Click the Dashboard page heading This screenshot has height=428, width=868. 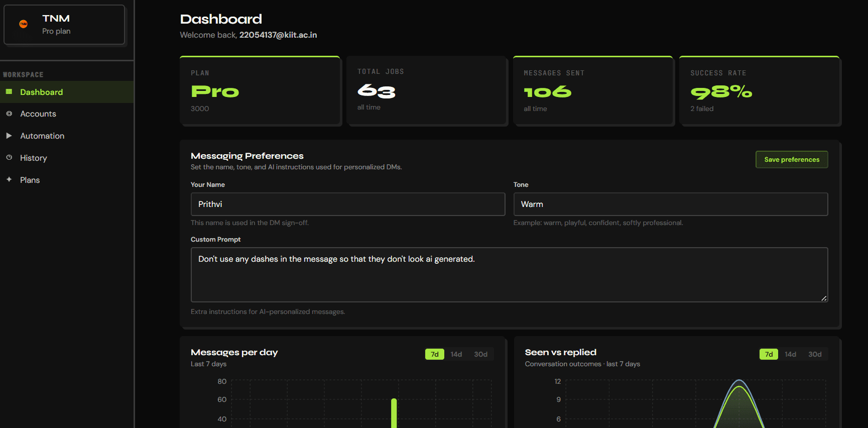point(221,19)
